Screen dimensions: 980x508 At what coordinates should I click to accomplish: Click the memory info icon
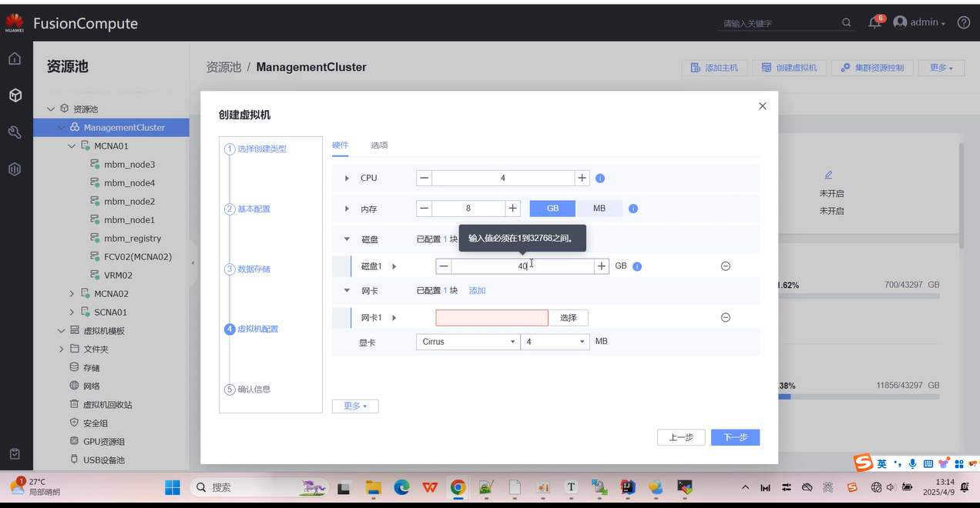tap(633, 209)
